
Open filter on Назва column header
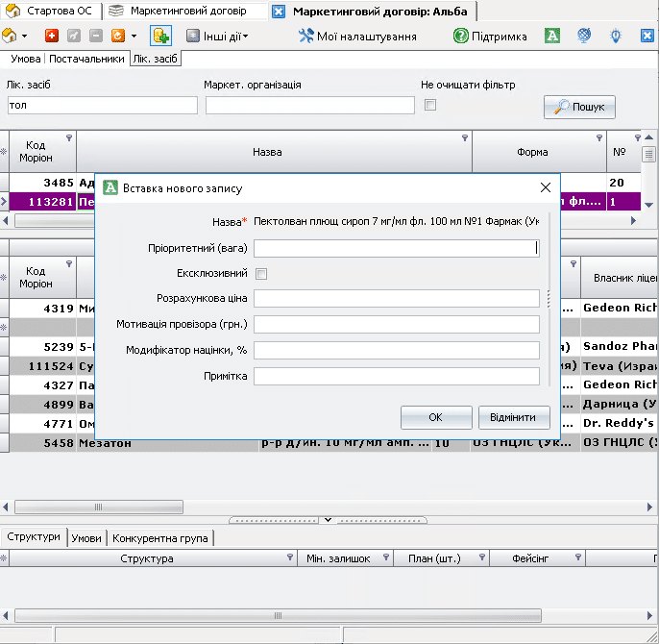[465, 138]
